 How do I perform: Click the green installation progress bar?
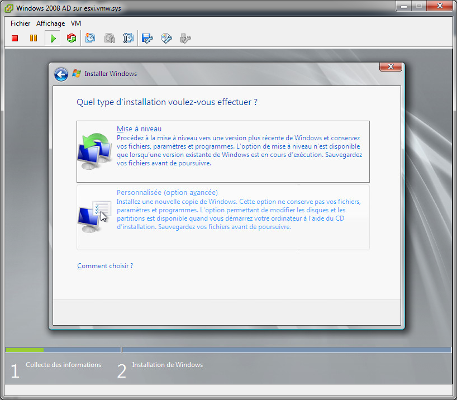(25, 350)
